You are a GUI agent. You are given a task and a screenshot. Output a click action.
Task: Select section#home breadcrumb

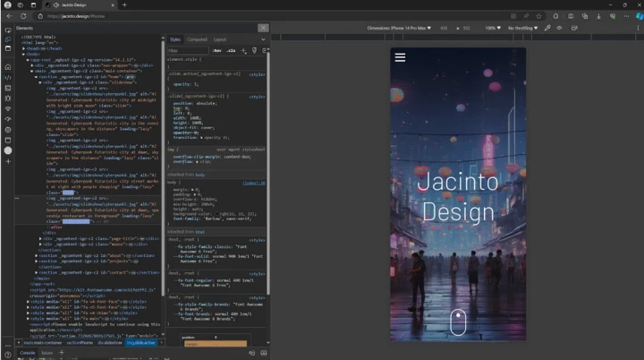click(x=80, y=342)
